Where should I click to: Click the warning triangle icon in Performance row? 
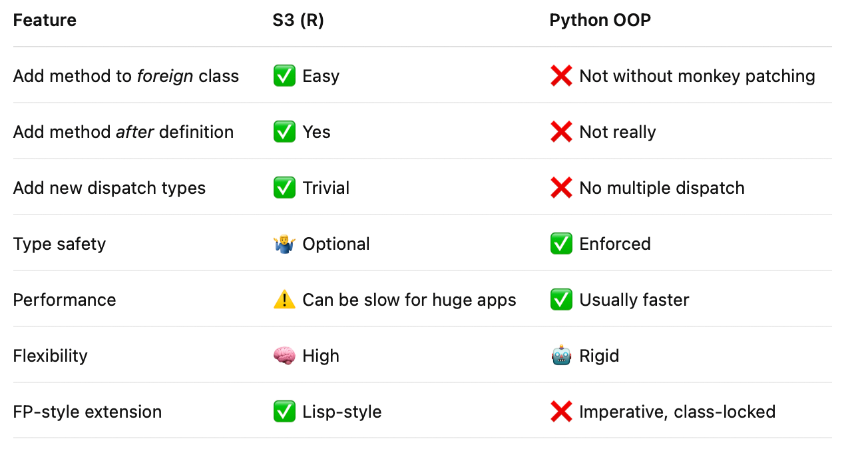tap(284, 300)
